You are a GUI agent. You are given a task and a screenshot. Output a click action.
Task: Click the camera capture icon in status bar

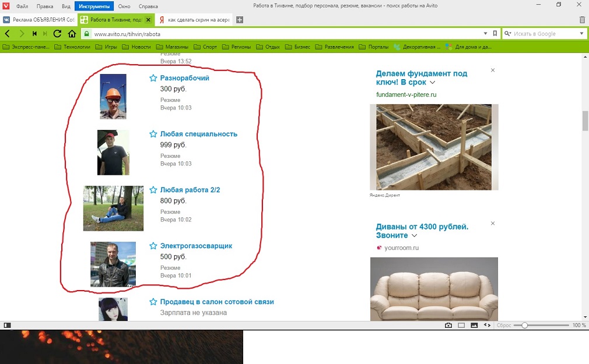(x=448, y=325)
